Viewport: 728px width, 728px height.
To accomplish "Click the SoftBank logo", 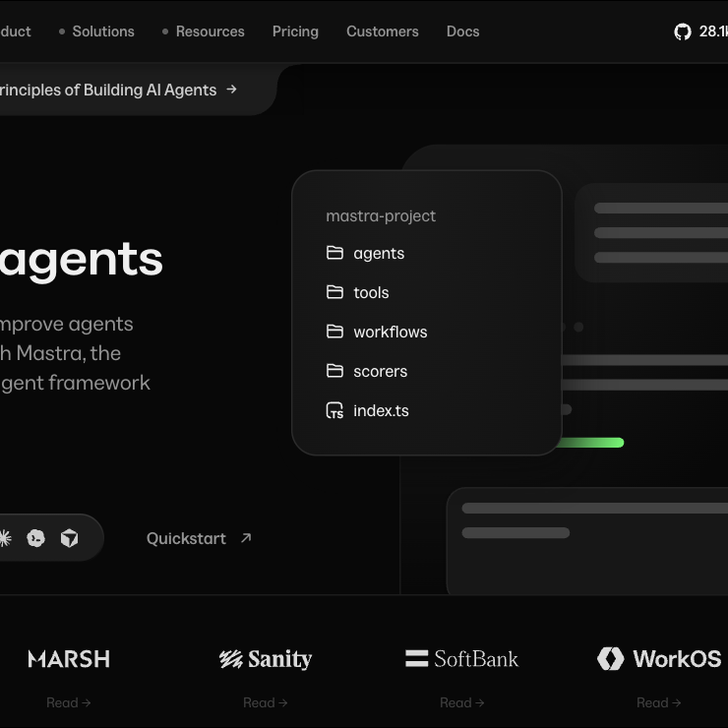I will pos(462,659).
